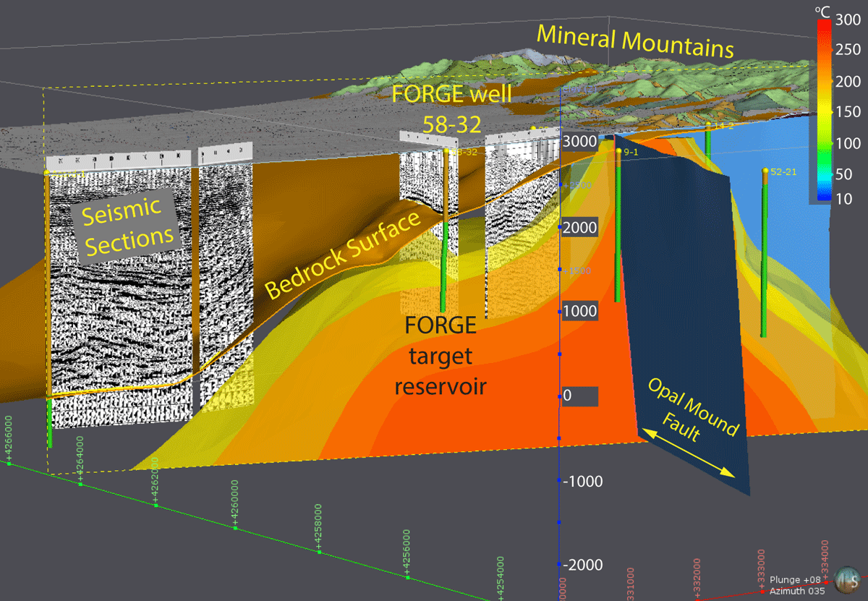
Task: Click the temperature color scale bar
Action: click(823, 110)
